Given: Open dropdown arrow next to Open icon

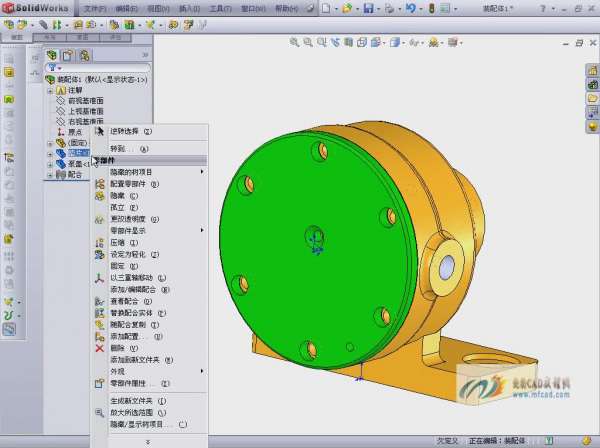Looking at the screenshot, I should pyautogui.click(x=358, y=9).
